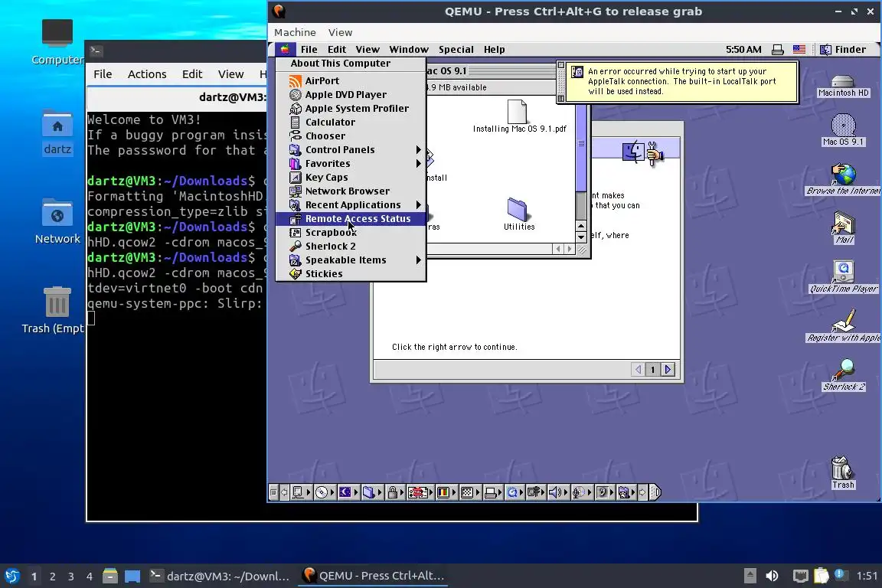The image size is (882, 588).
Task: Select the QuickTime Player desktop icon
Action: click(843, 277)
